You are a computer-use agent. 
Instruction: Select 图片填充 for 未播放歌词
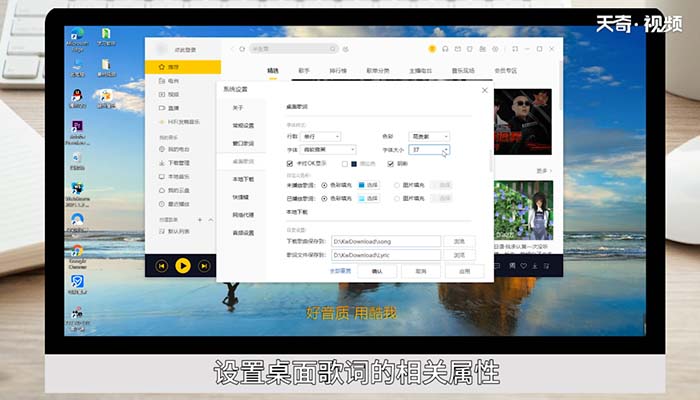(x=396, y=185)
